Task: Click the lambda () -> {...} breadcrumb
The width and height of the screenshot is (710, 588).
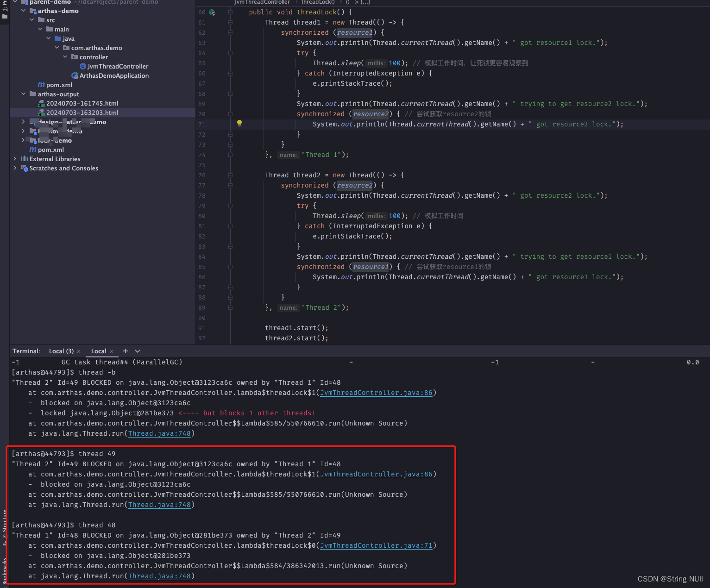Action: tap(358, 2)
